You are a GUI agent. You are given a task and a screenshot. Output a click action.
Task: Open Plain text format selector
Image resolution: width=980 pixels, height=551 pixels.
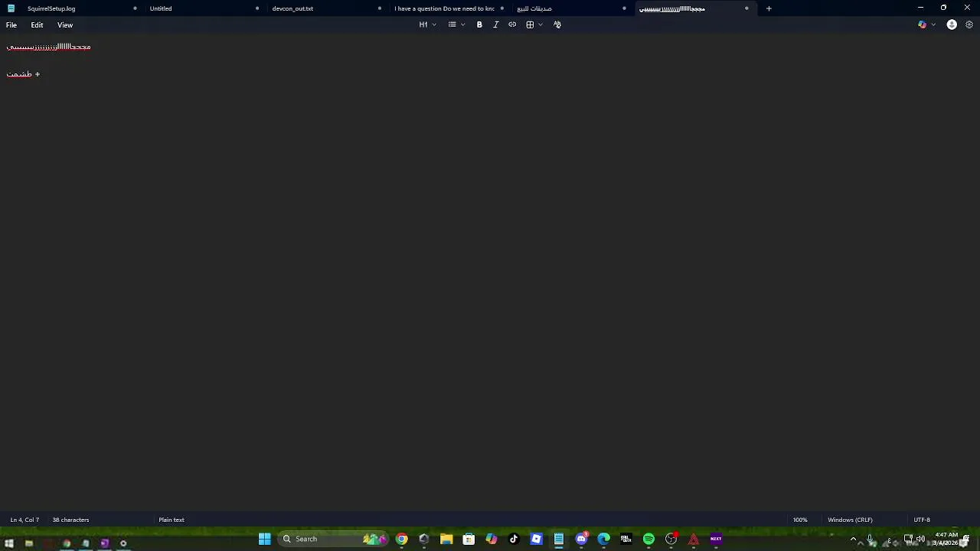pos(171,520)
